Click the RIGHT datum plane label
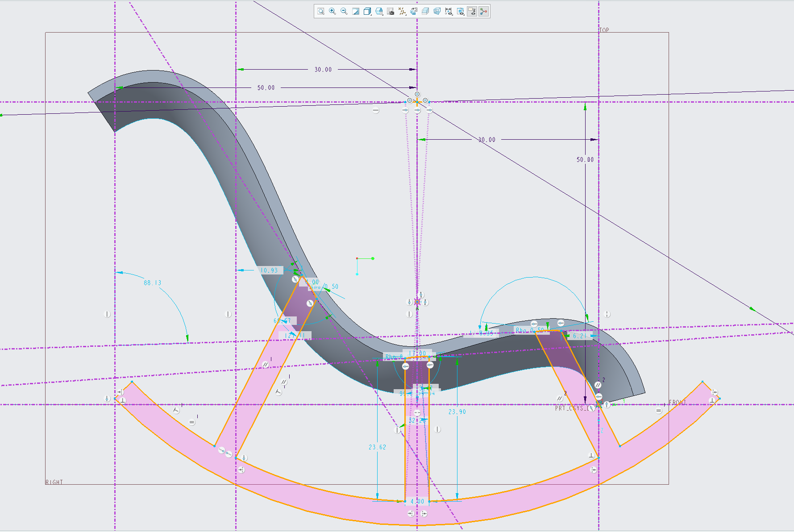The height and width of the screenshot is (532, 794). 54,482
